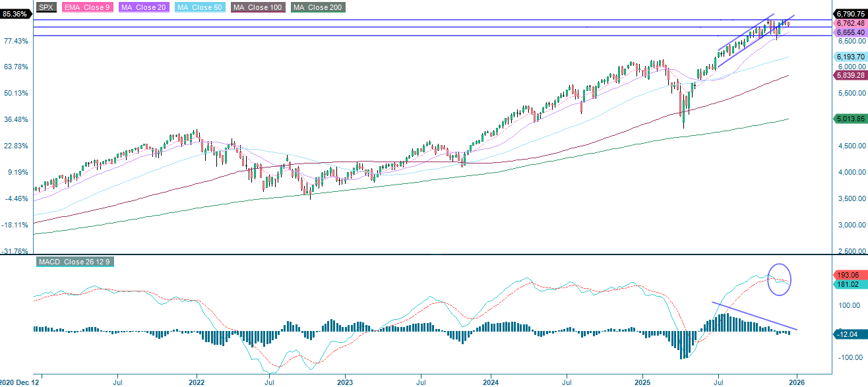This screenshot has width=868, height=387.
Task: Click the 6,193.70 price level label
Action: point(849,57)
